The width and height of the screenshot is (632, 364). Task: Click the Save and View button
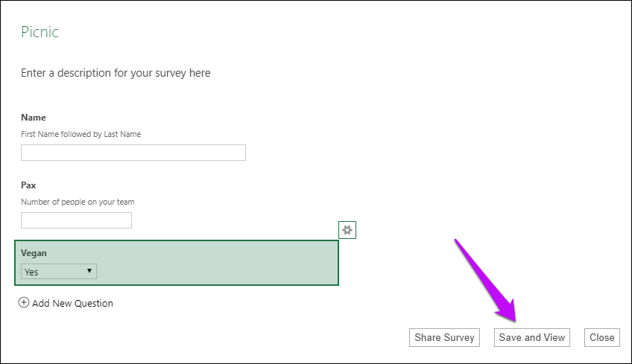point(531,337)
